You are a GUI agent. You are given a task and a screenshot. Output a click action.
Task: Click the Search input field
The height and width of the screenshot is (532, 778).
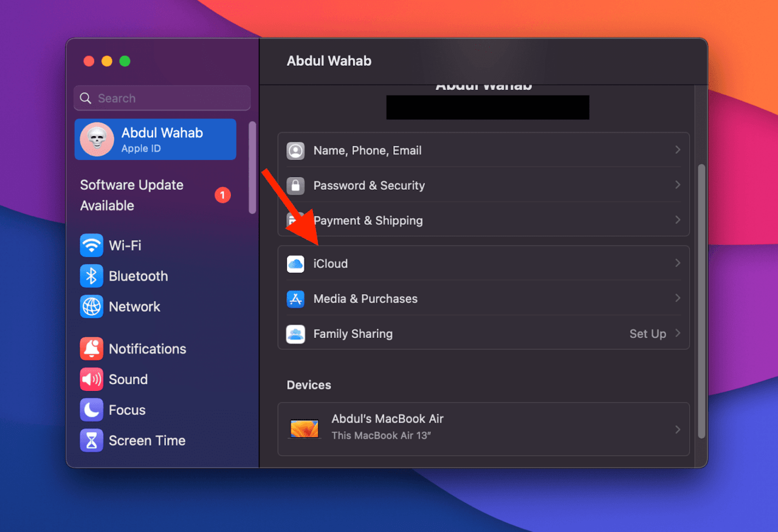click(162, 98)
